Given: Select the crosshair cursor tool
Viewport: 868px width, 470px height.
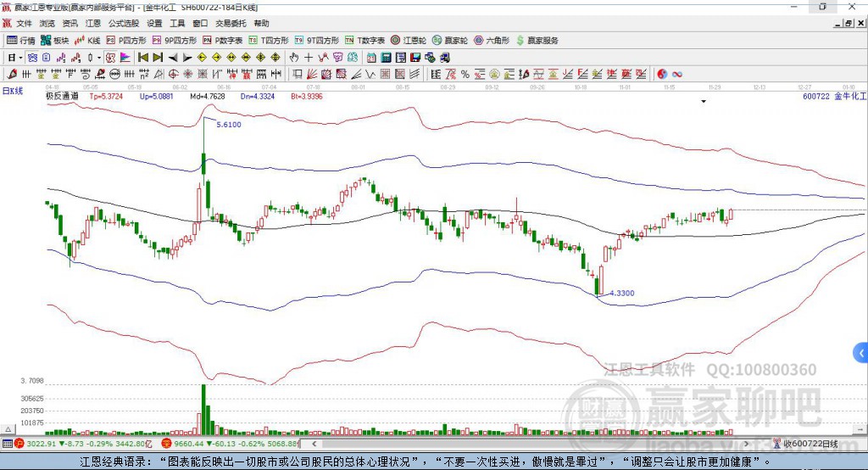Looking at the screenshot, I should (x=309, y=58).
